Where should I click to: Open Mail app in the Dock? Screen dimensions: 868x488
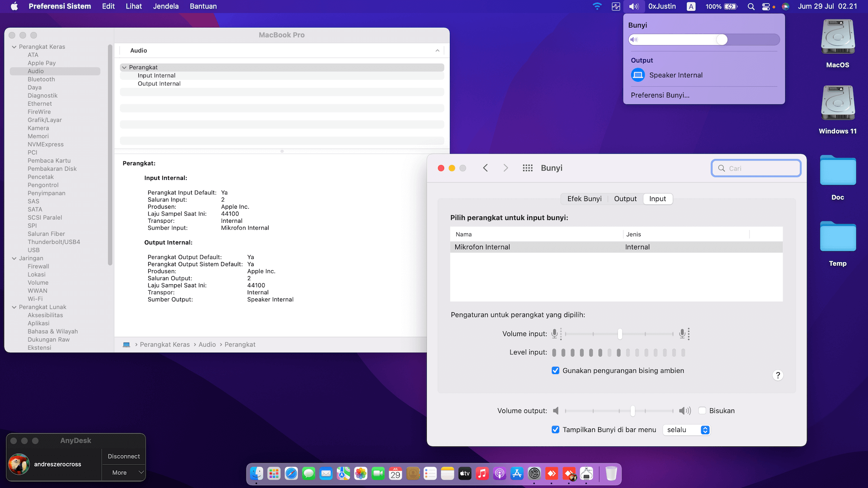326,473
